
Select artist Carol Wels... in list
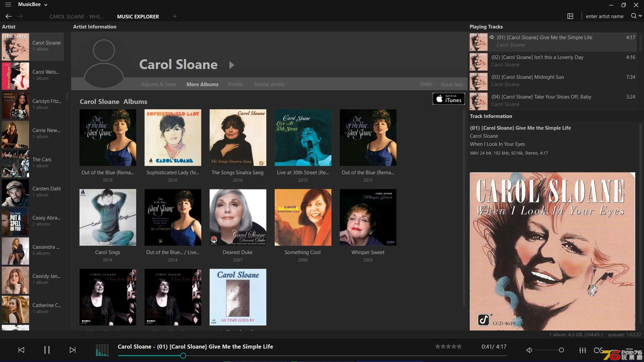[33, 76]
